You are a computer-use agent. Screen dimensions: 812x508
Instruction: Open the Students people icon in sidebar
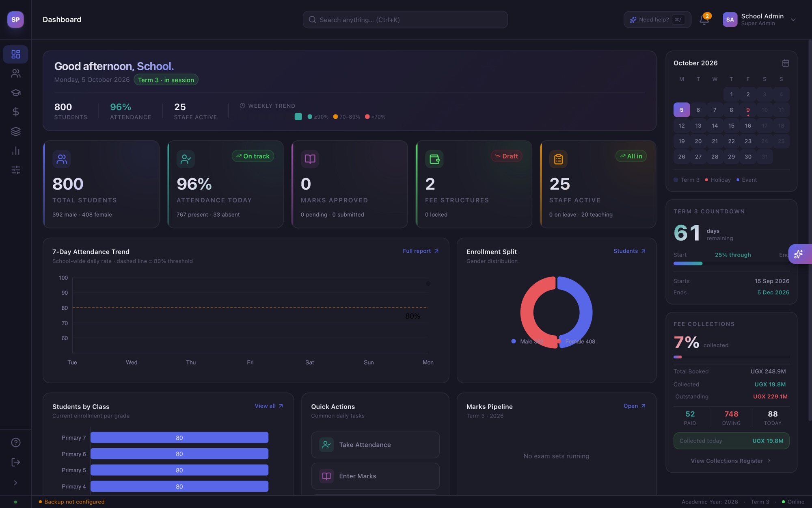click(x=15, y=74)
